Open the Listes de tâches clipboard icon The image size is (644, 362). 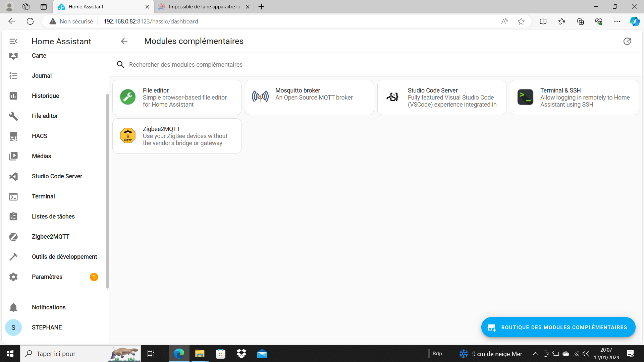[13, 217]
